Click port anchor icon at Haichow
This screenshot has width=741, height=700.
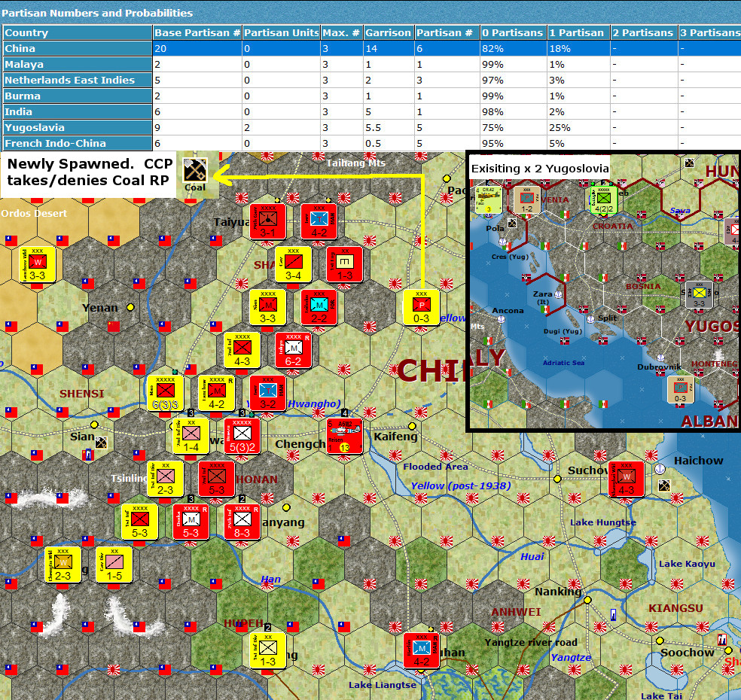pos(660,469)
